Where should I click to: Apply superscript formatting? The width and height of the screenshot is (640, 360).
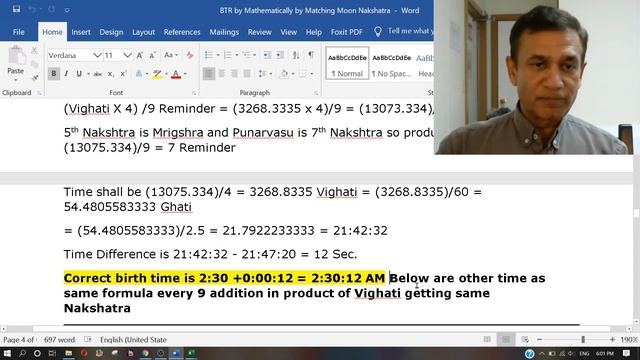click(x=123, y=74)
